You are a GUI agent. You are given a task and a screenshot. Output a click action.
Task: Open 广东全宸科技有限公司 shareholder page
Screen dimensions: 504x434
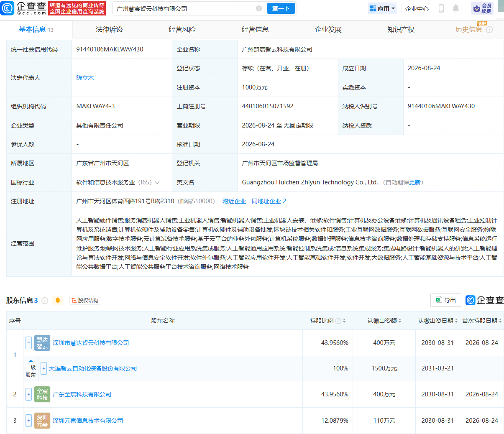pyautogui.click(x=82, y=394)
